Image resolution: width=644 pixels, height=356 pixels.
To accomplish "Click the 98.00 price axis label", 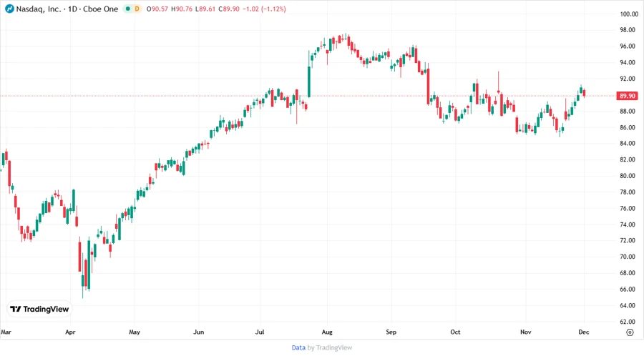I will pyautogui.click(x=628, y=30).
